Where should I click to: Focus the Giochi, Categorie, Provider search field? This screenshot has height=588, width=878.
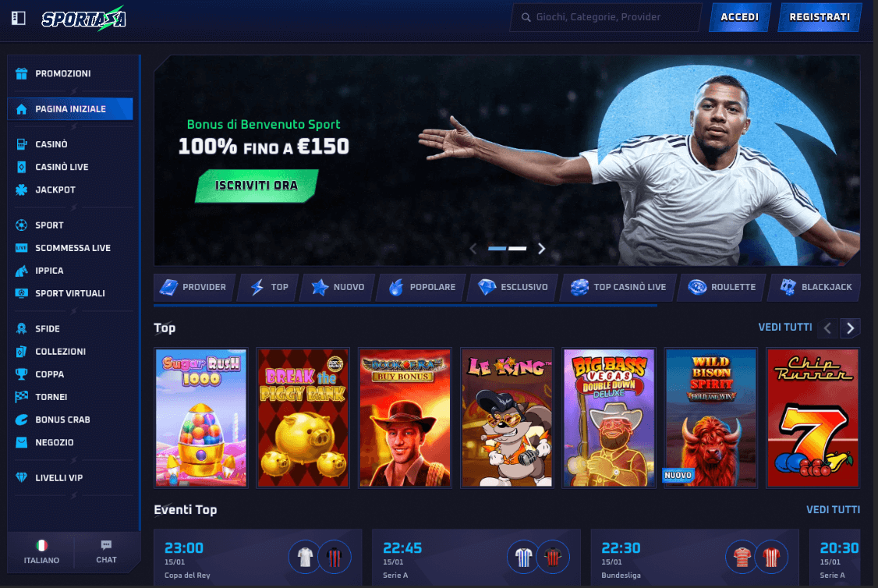(x=606, y=17)
